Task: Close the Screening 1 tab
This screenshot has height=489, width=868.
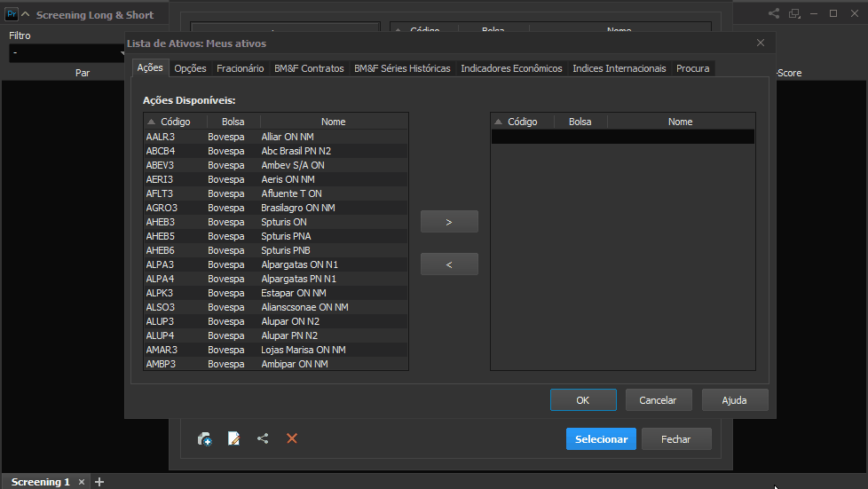Action: coord(82,482)
